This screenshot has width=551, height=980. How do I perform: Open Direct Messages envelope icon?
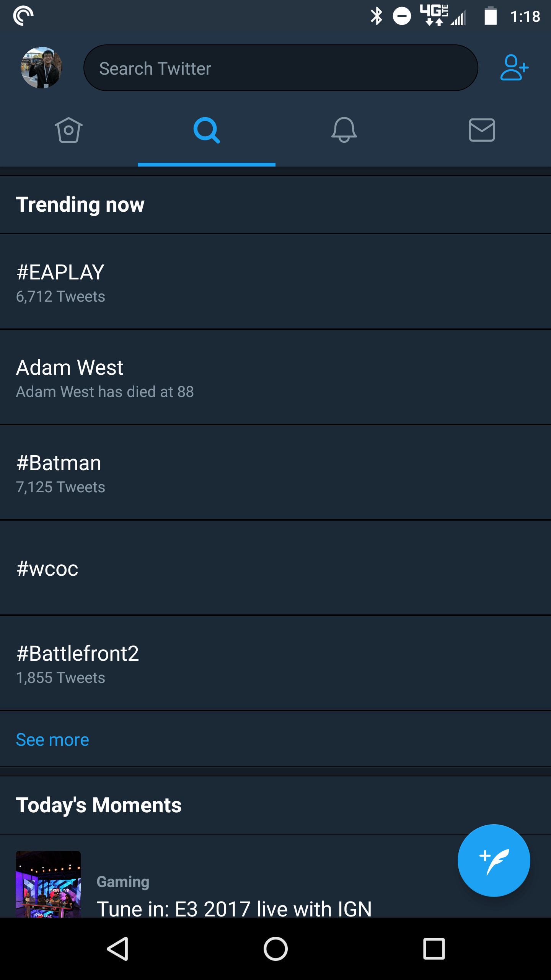(x=482, y=131)
